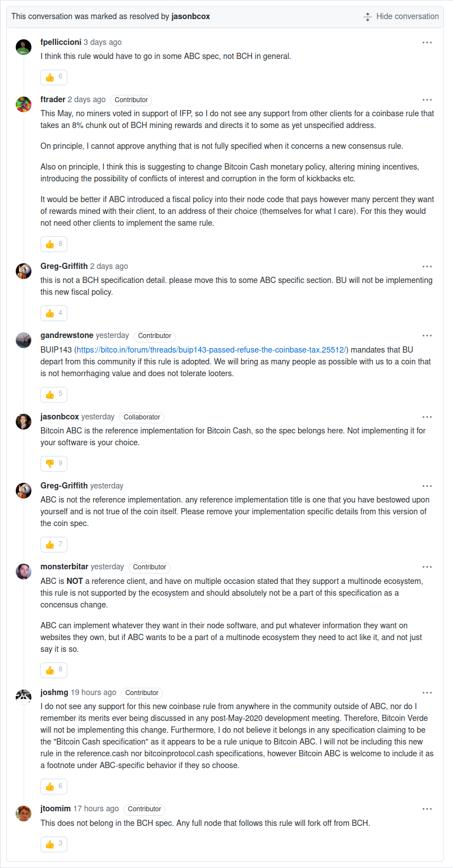Viewport: 453px width, 868px height.
Task: Click gandrewstone's avatar image
Action: click(x=24, y=340)
